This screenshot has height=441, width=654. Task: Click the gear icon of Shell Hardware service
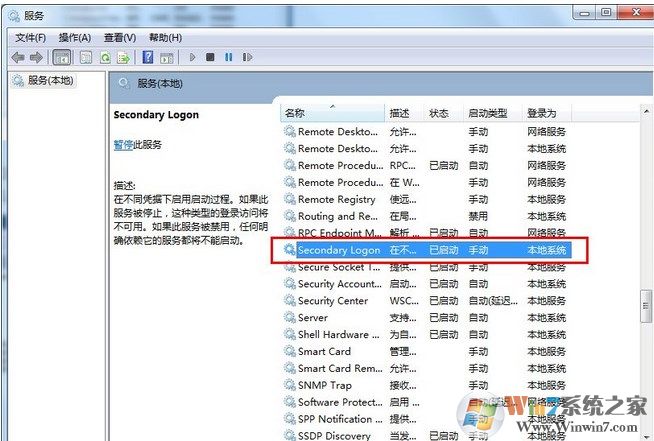pyautogui.click(x=289, y=334)
